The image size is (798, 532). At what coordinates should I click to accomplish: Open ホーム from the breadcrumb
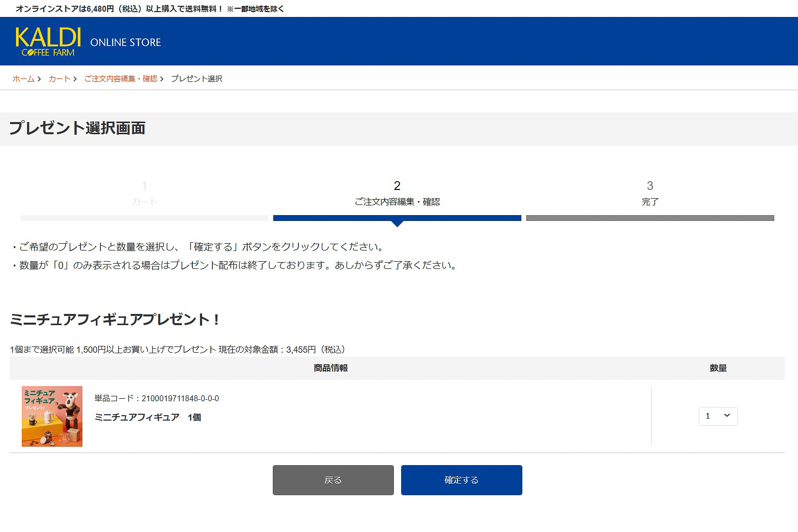23,78
